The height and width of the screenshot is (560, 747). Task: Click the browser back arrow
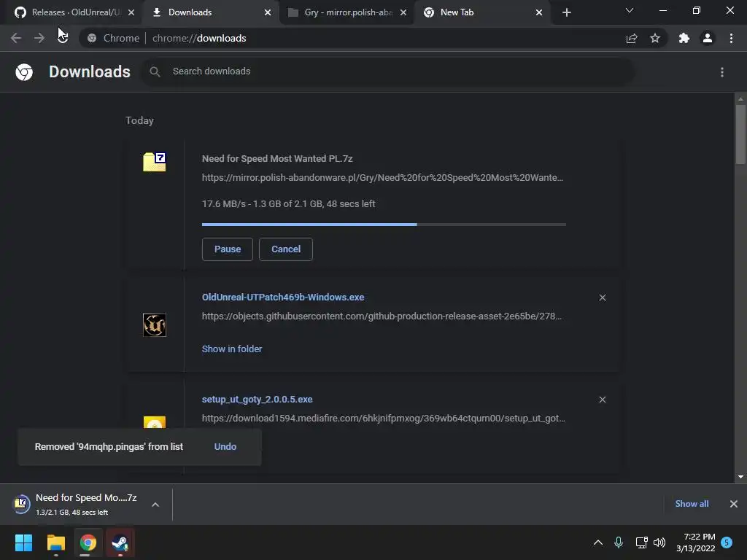coord(16,38)
